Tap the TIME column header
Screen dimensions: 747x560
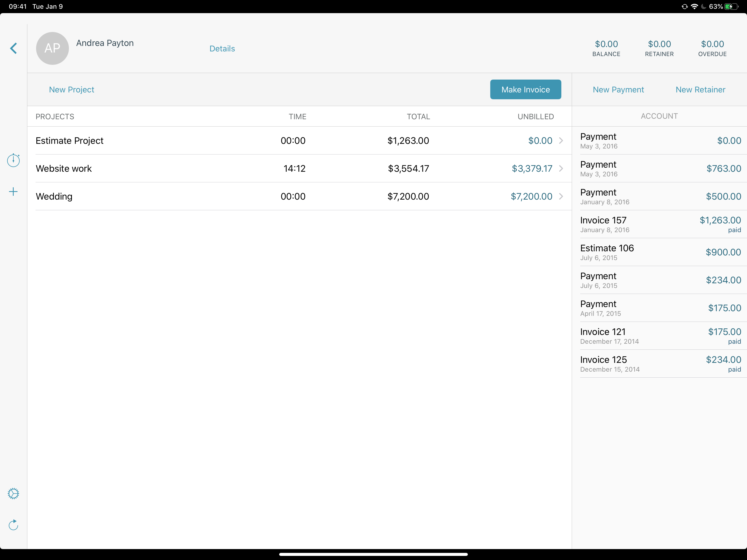pyautogui.click(x=297, y=116)
